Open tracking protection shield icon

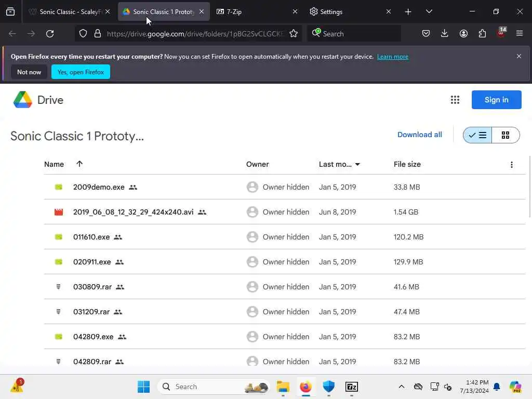83,34
